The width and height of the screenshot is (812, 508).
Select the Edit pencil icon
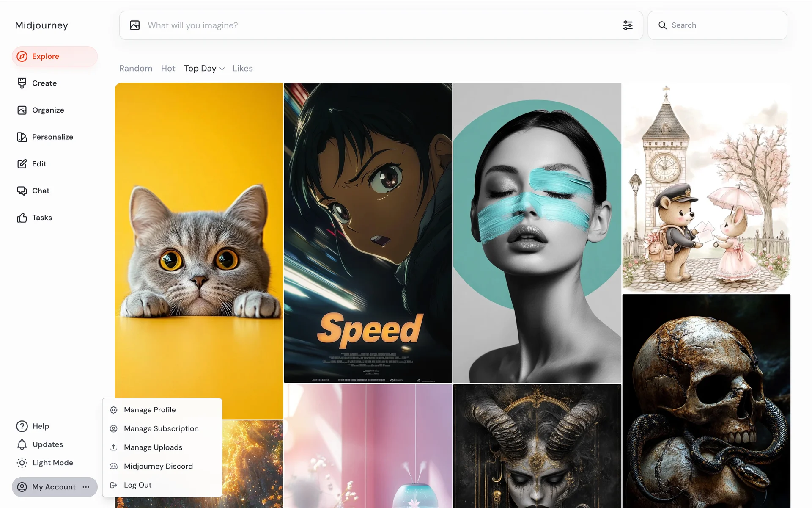22,164
